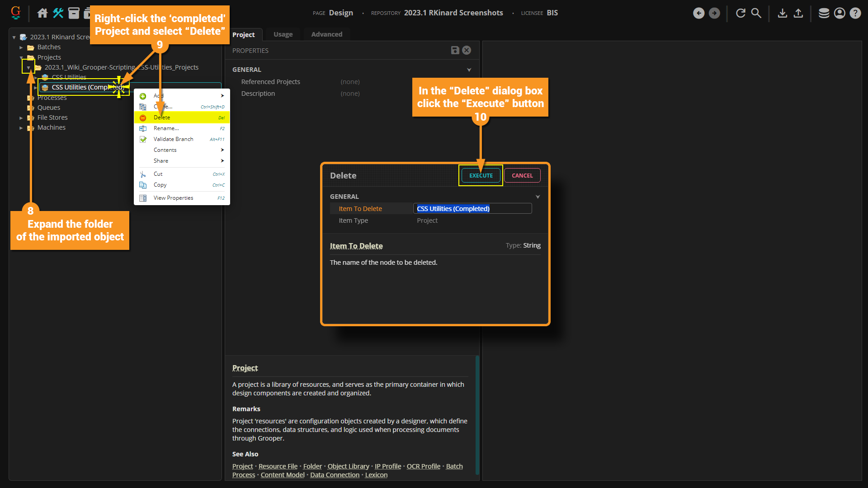Viewport: 868px width, 488px height.
Task: Switch to the Advanced tab
Action: coord(326,34)
